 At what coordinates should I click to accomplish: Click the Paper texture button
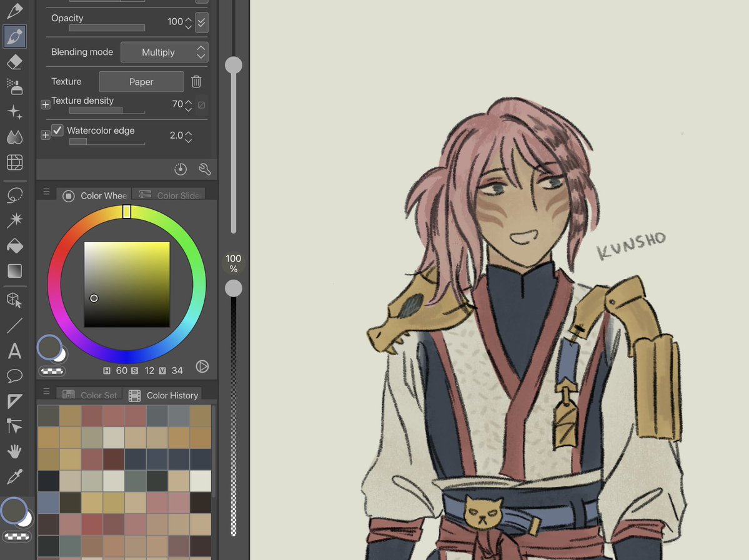point(141,82)
